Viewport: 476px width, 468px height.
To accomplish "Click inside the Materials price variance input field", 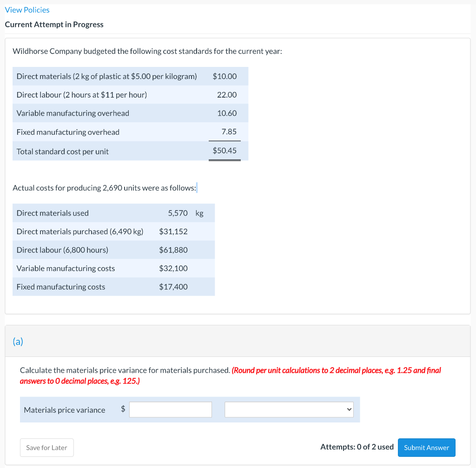I will [x=170, y=409].
